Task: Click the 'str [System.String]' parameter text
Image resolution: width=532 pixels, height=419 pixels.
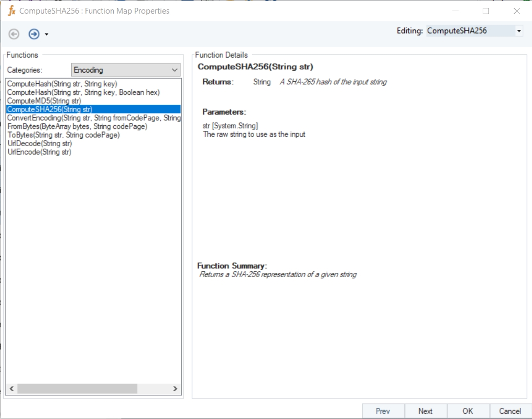Action: click(x=231, y=126)
